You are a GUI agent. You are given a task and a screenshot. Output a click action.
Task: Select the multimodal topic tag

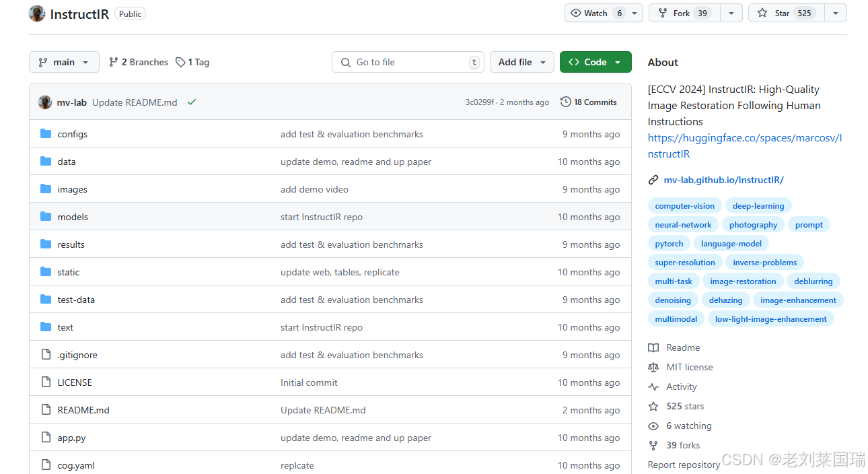pyautogui.click(x=676, y=319)
